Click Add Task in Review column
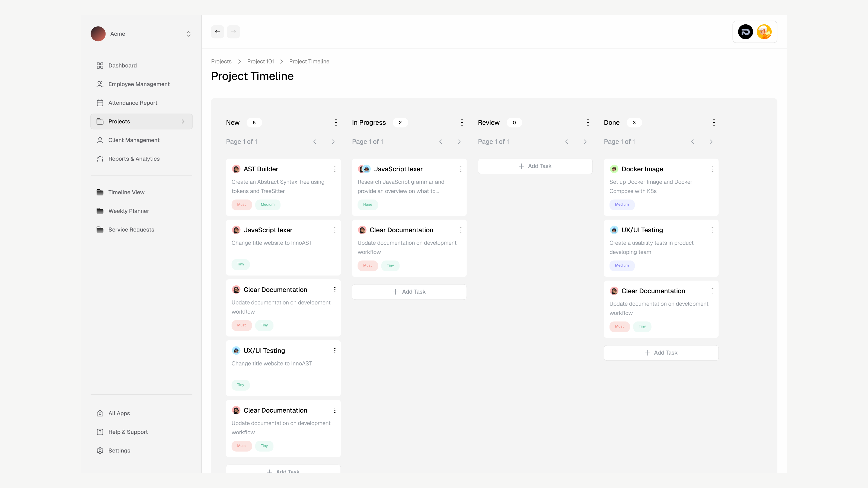 535,166
